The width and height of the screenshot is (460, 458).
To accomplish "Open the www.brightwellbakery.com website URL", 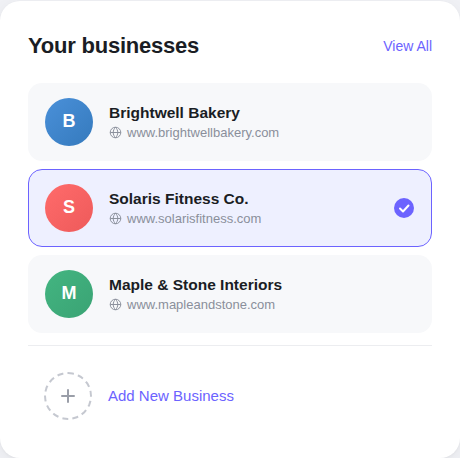I will [x=203, y=133].
